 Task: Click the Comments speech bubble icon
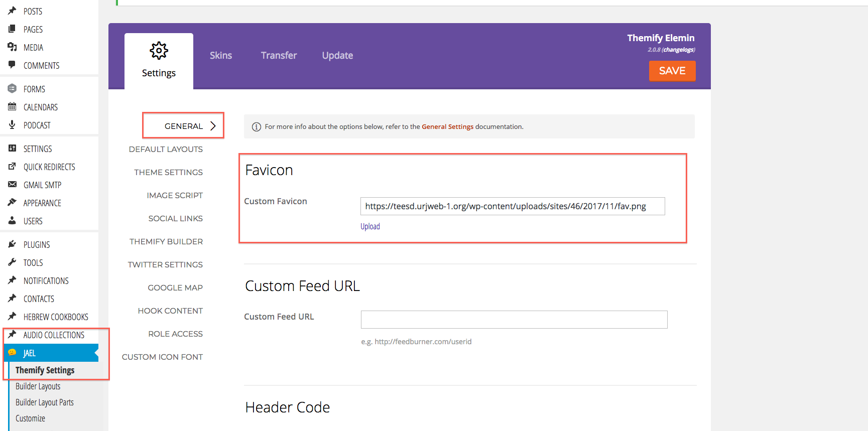12,65
